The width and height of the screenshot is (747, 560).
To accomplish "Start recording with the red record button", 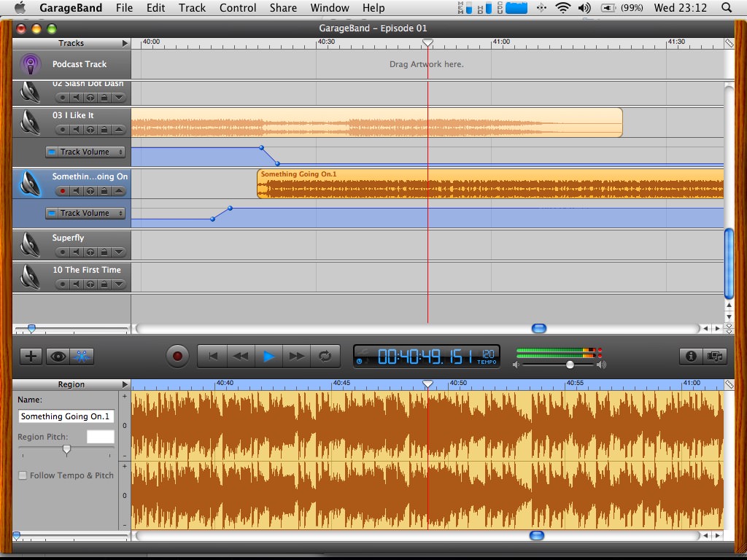I will [x=178, y=356].
